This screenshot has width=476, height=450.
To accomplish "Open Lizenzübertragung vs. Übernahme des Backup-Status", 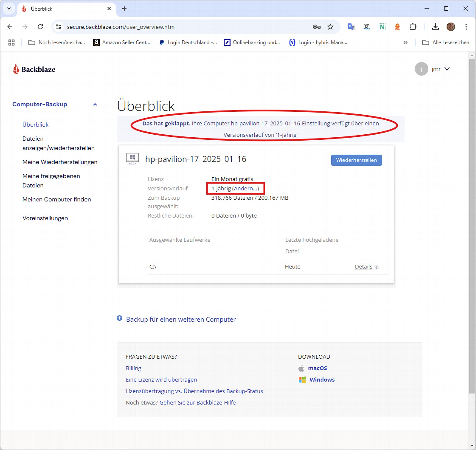I will click(194, 391).
